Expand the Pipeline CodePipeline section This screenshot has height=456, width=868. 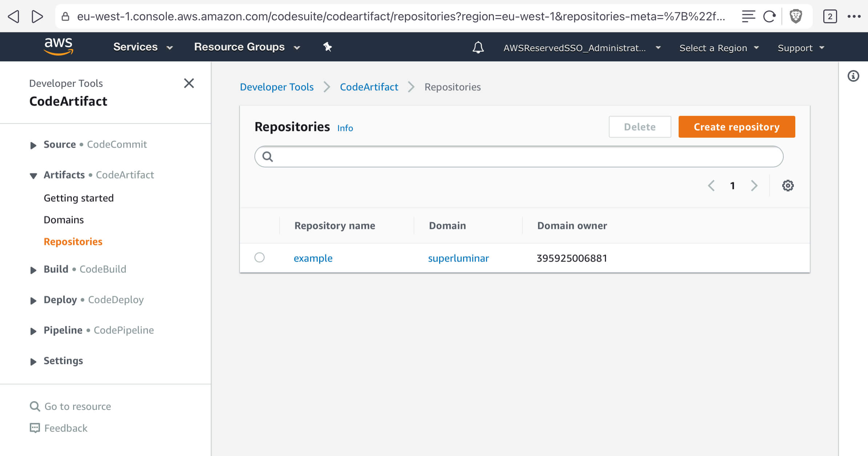point(33,331)
